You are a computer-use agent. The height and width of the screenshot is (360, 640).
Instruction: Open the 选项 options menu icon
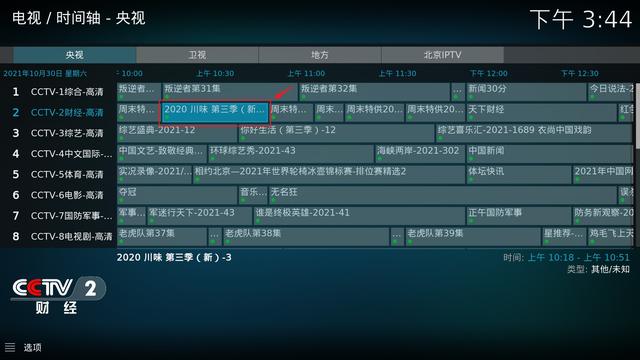(10, 347)
